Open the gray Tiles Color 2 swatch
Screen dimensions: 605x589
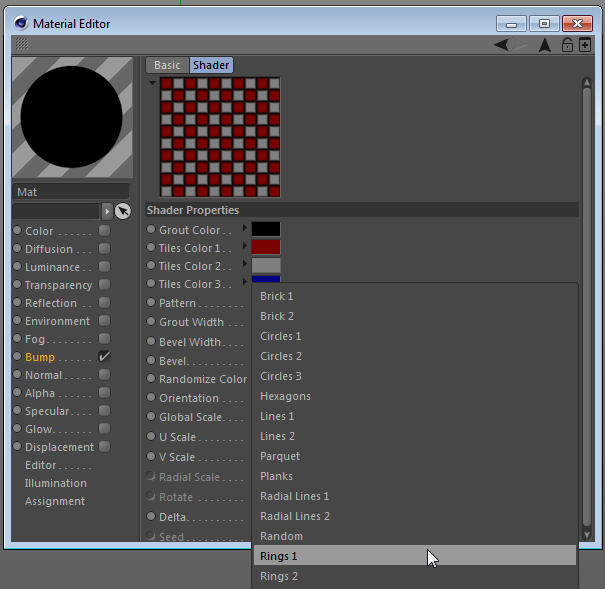tap(266, 265)
